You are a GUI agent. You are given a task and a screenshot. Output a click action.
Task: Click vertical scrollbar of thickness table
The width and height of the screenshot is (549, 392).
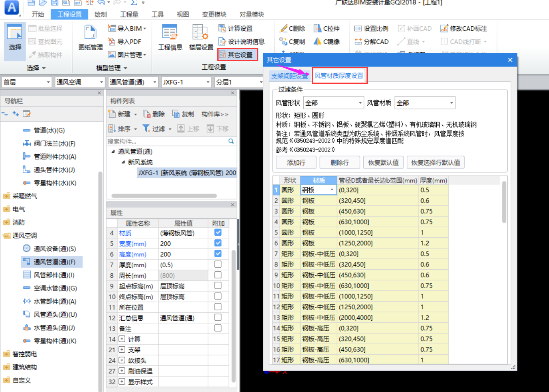coord(504,202)
